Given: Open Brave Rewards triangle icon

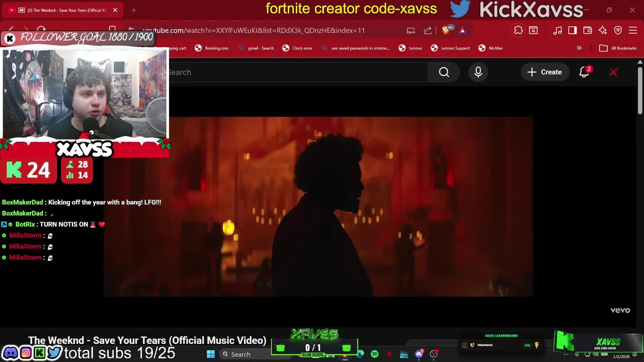Looking at the screenshot, I should point(462,30).
